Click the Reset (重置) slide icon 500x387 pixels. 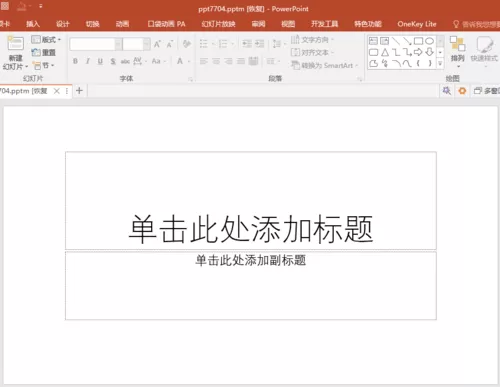coord(36,52)
